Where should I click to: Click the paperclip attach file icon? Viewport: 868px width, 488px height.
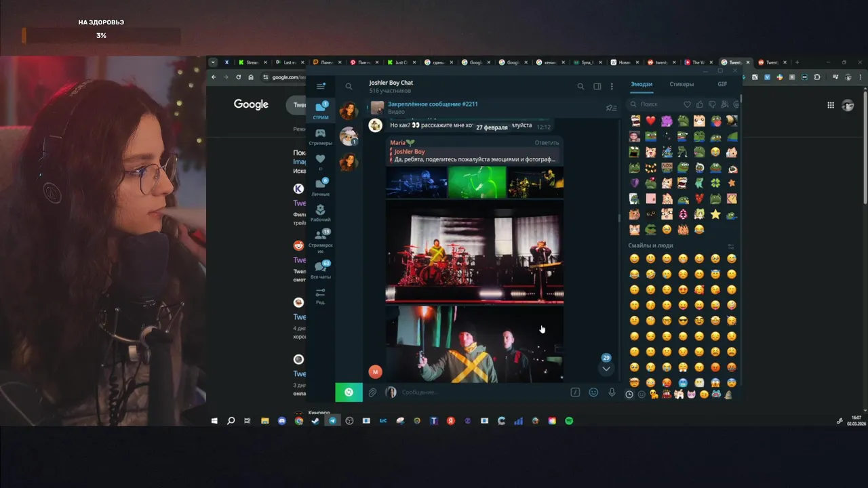tap(372, 392)
